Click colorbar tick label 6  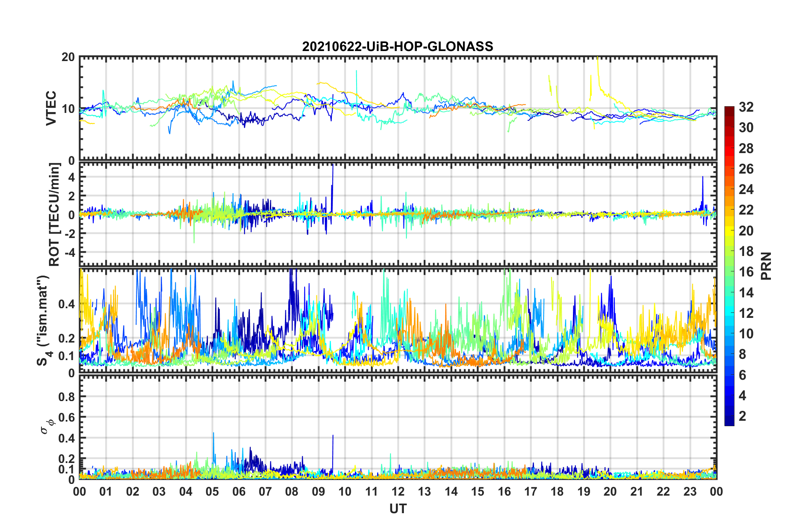pos(742,375)
